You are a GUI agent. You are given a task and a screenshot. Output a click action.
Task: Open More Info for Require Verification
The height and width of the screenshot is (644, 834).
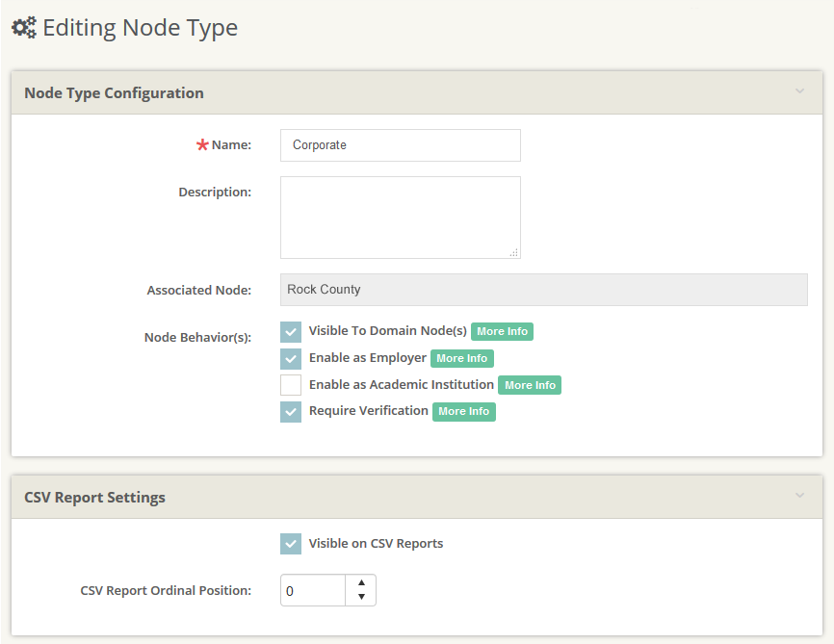464,411
